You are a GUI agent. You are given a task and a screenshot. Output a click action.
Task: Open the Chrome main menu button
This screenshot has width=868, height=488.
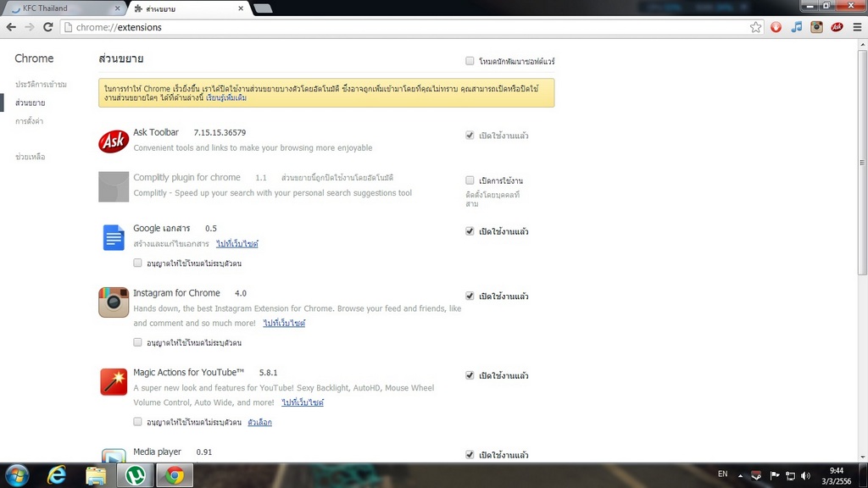click(858, 27)
